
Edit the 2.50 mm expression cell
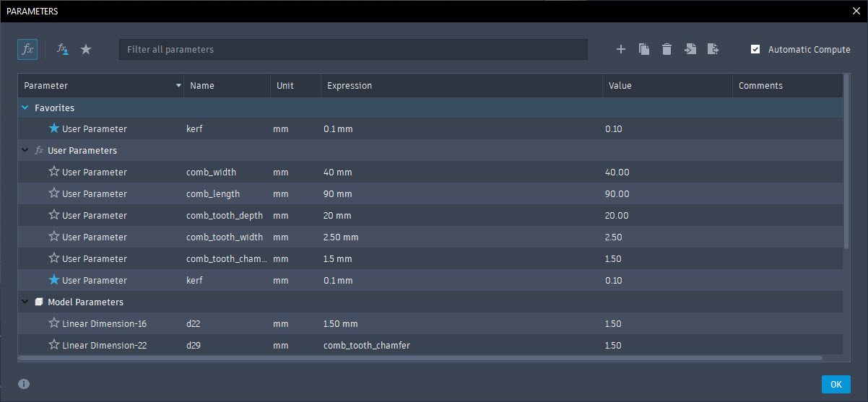[x=462, y=237]
